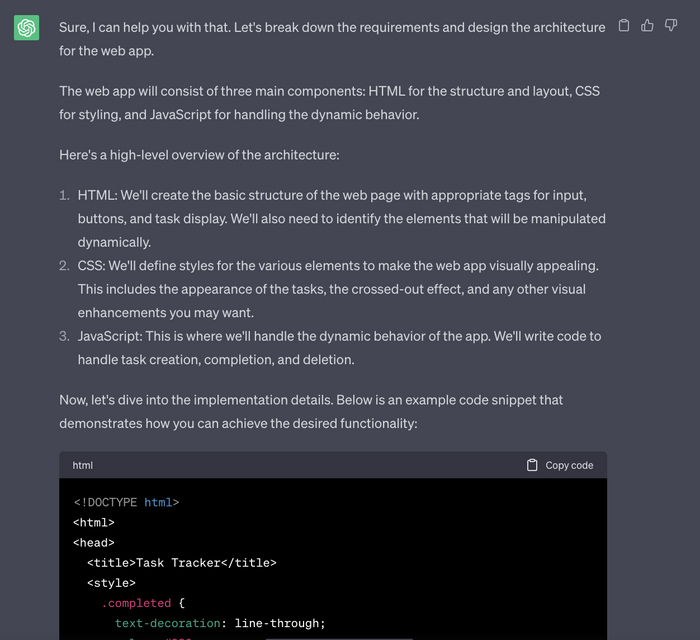The width and height of the screenshot is (700, 640).
Task: Click the "Sure, I can help" opening paragraph
Action: (x=331, y=38)
